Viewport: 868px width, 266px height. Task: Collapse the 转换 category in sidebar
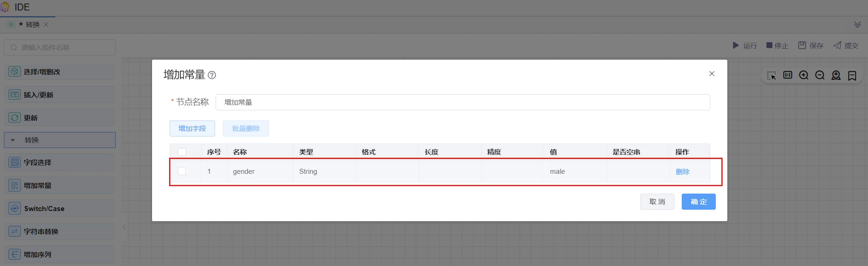coord(13,140)
